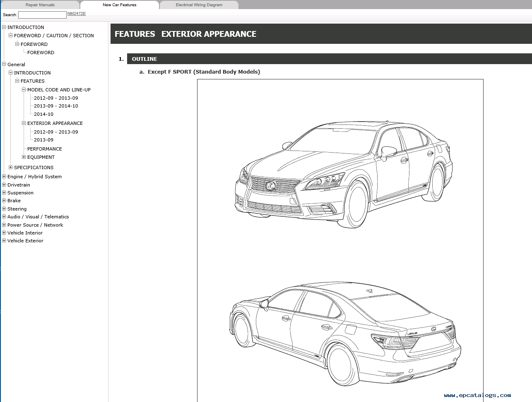This screenshot has width=532, height=402.
Task: Expand the Suspension tree node
Action: click(x=4, y=192)
